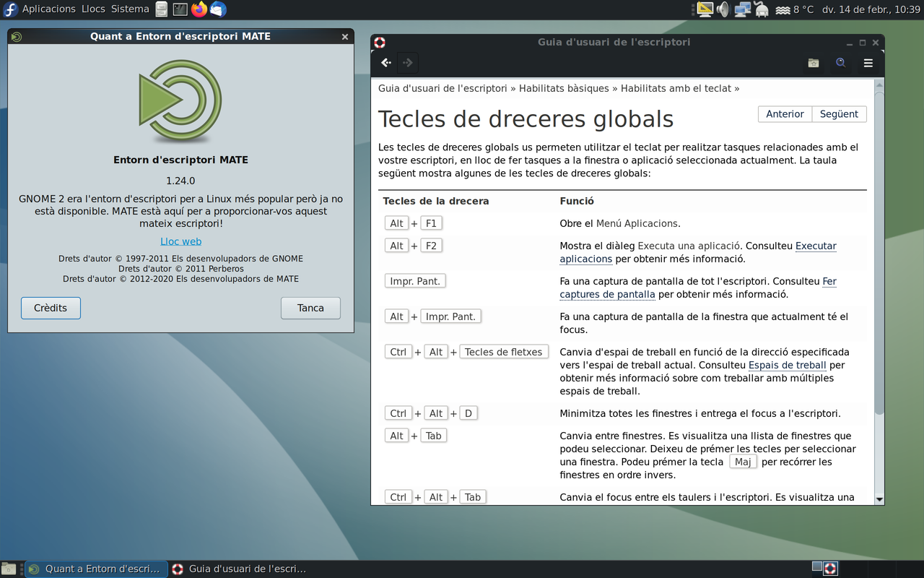Follow the 'Executa una aplicació' link
This screenshot has height=578, width=924.
[x=689, y=246]
